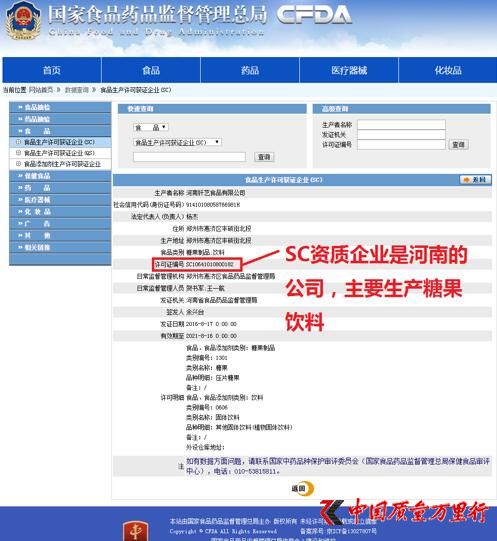
Task: Click the 网站首页 breadcrumb link
Action: point(41,90)
